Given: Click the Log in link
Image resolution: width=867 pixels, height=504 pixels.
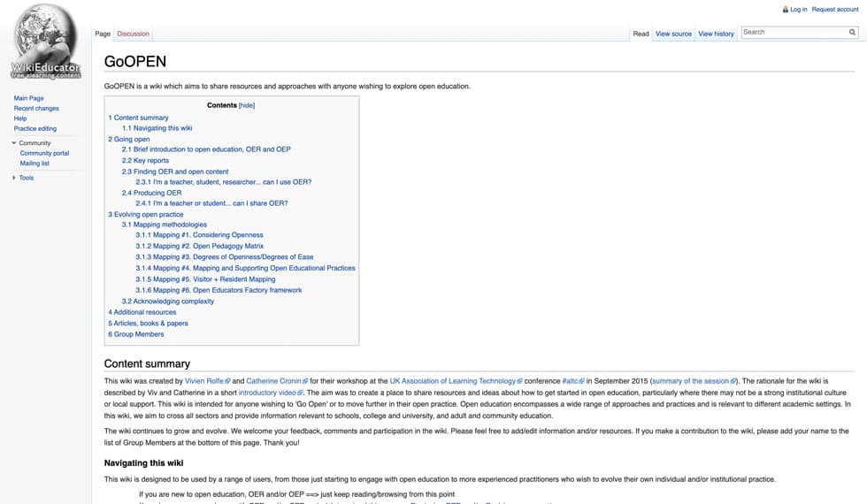Looking at the screenshot, I should (x=798, y=10).
